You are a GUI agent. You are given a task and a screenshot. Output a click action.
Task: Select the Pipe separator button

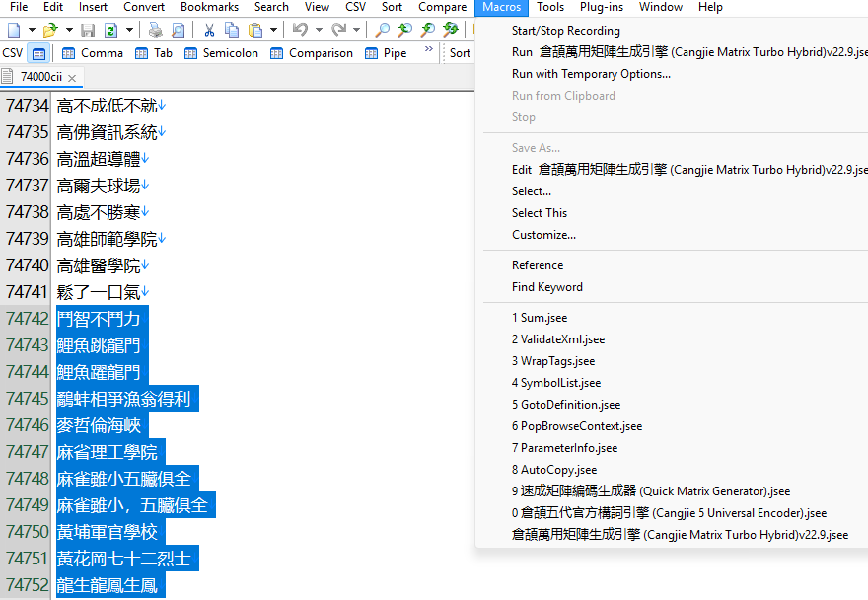point(385,53)
